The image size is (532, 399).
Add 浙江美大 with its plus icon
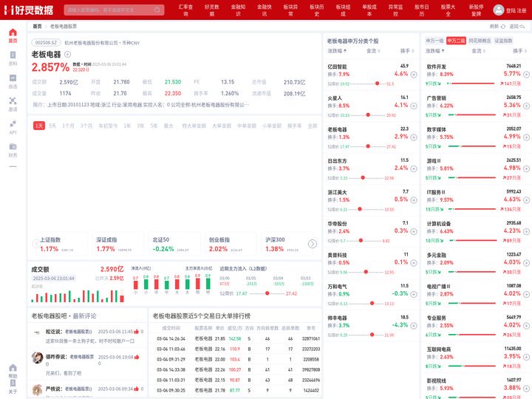tap(414, 200)
